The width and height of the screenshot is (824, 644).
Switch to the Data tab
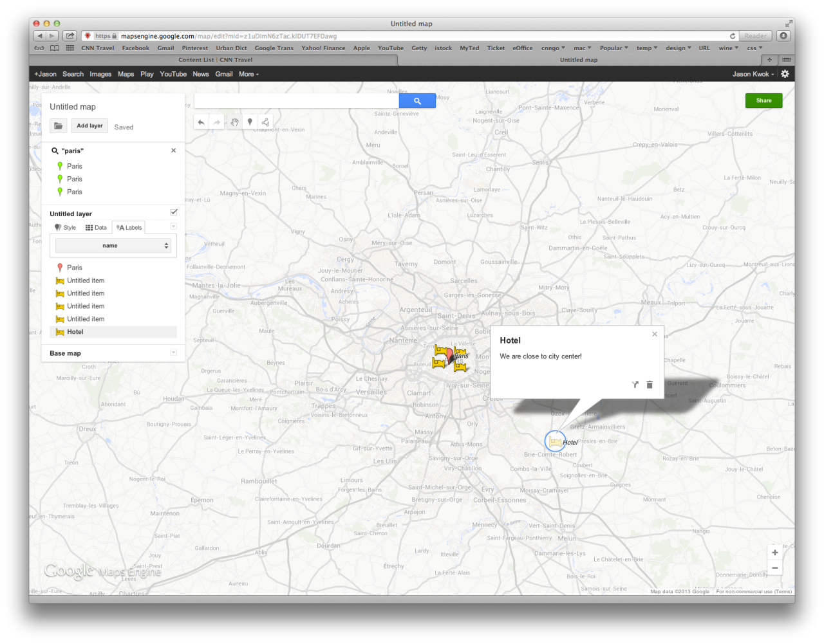click(x=96, y=228)
